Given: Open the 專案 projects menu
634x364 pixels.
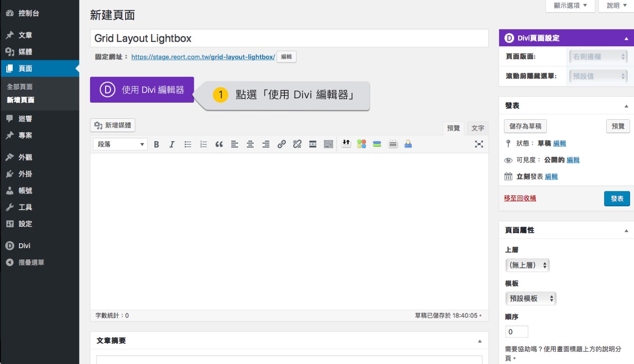Looking at the screenshot, I should coord(39,135).
